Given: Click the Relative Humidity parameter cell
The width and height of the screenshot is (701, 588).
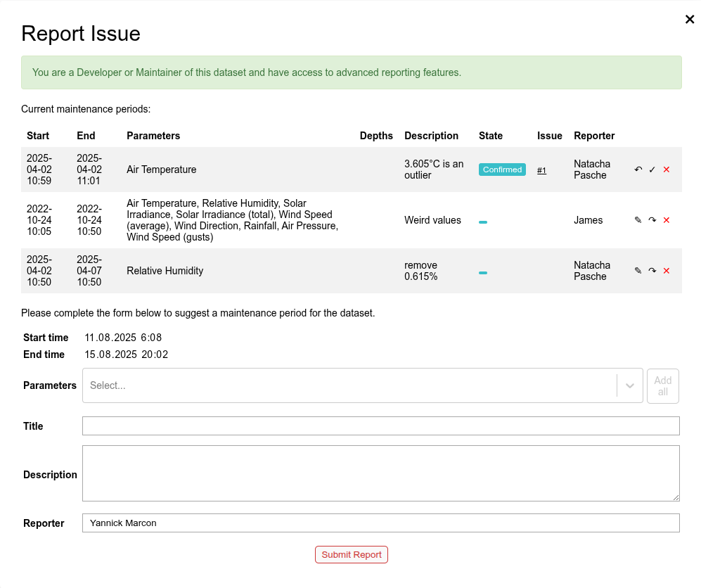Looking at the screenshot, I should click(x=165, y=271).
